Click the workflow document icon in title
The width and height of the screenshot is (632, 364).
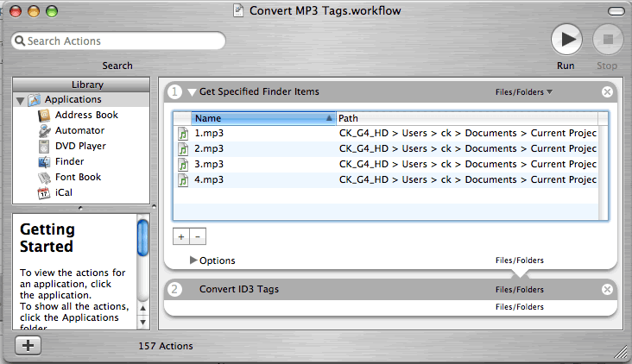point(238,10)
